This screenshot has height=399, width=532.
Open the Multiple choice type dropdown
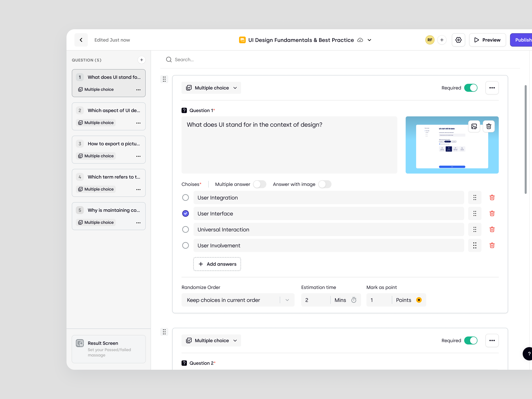211,88
